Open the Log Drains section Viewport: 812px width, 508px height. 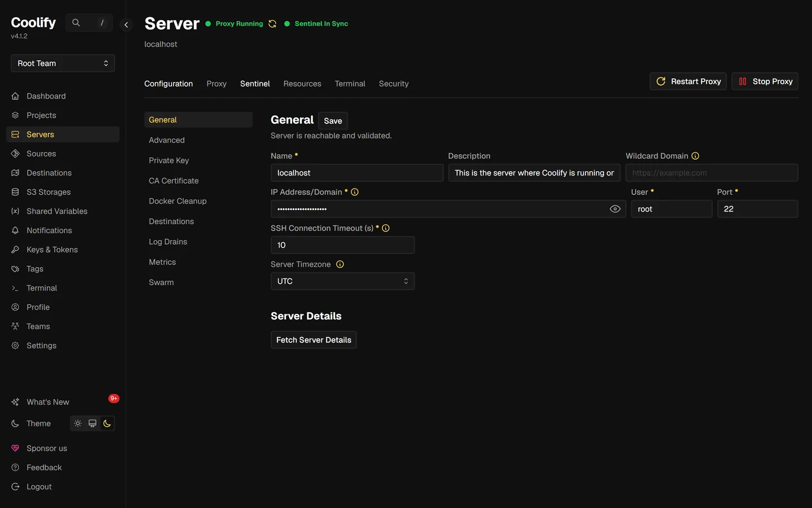198,242
